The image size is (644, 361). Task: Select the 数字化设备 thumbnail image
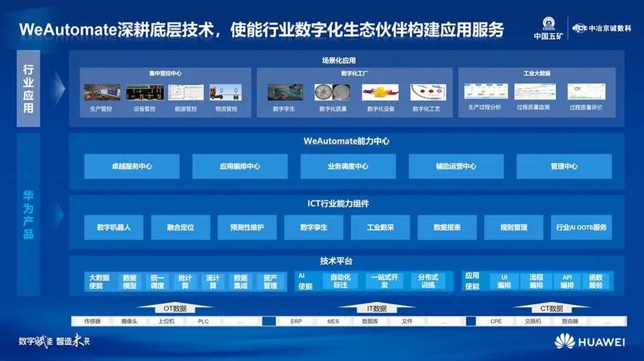(x=380, y=92)
